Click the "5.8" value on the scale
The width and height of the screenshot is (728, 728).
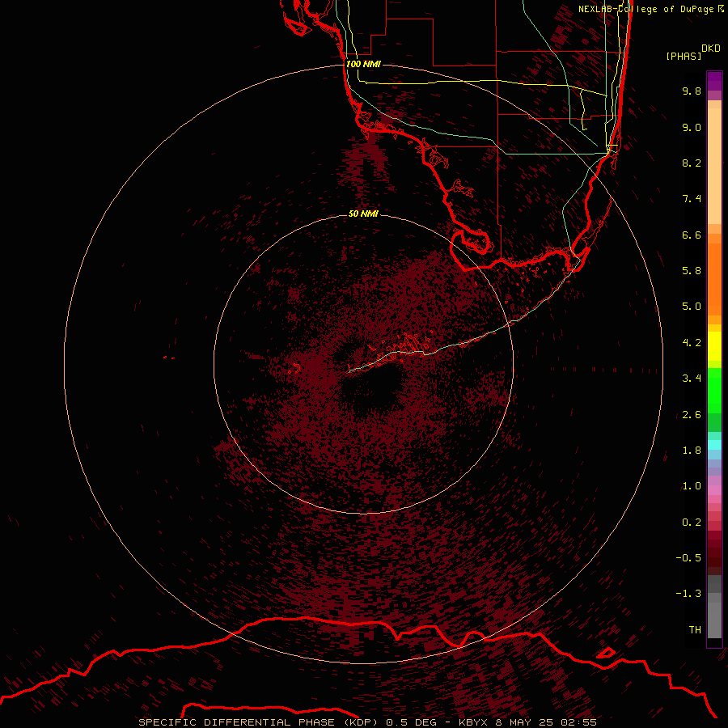692,271
